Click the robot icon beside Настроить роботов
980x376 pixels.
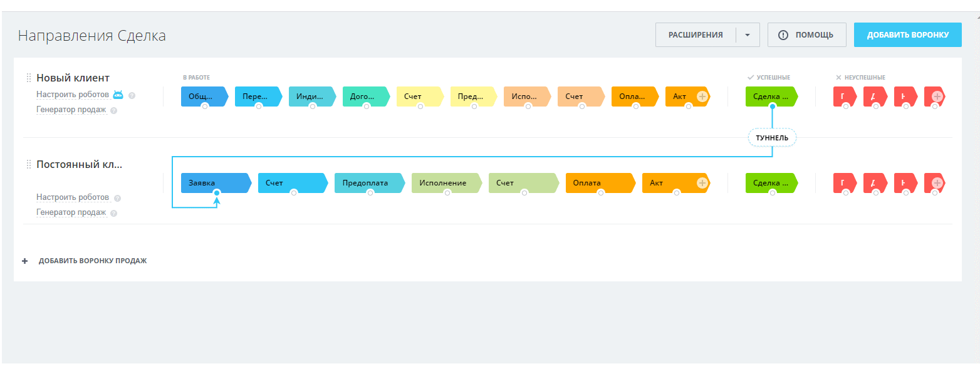[118, 95]
